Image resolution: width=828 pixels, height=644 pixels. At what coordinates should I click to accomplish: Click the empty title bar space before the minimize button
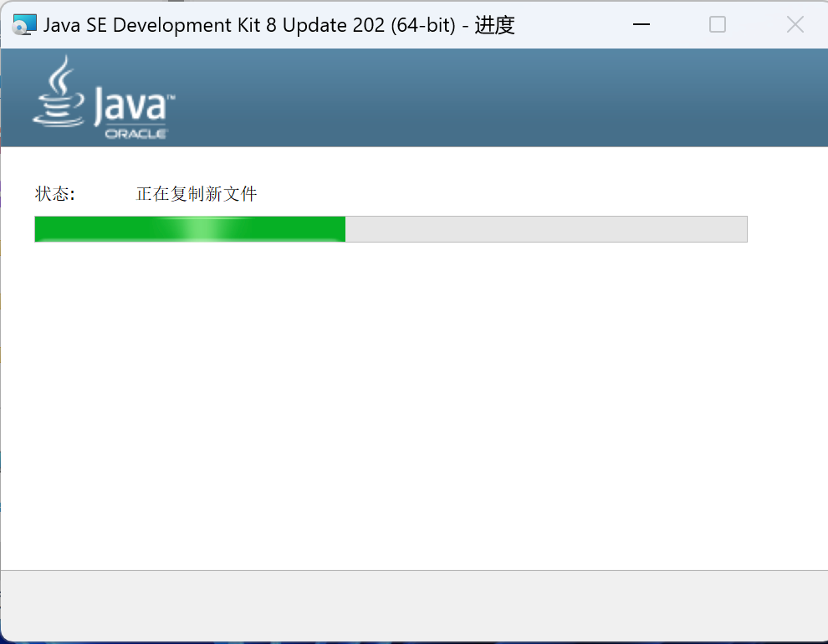[x=569, y=25]
